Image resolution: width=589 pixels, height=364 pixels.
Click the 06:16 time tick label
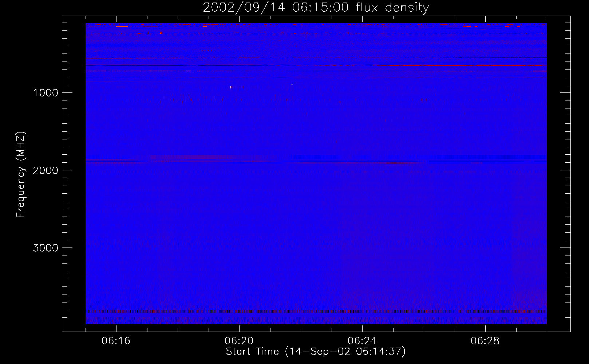(116, 341)
